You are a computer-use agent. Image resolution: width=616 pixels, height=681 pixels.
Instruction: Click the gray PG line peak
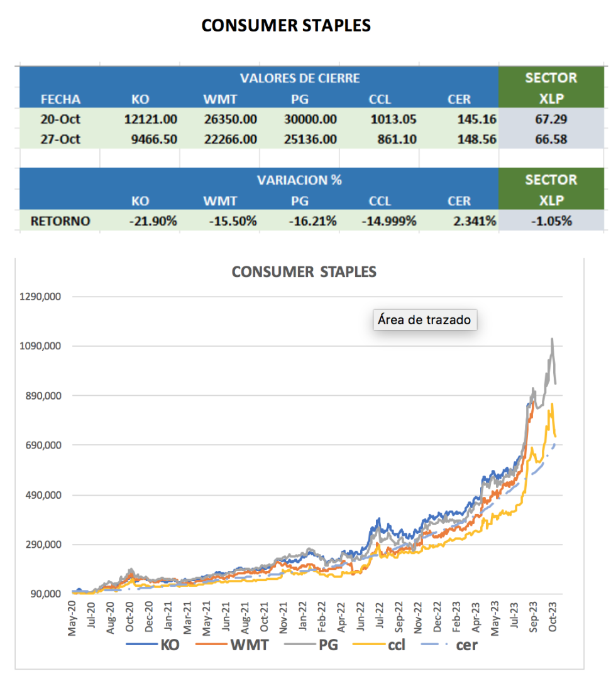(552, 339)
